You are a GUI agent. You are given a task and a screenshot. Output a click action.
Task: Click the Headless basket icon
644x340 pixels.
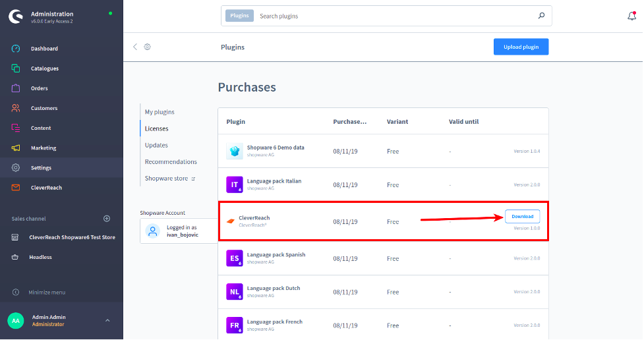tap(15, 257)
